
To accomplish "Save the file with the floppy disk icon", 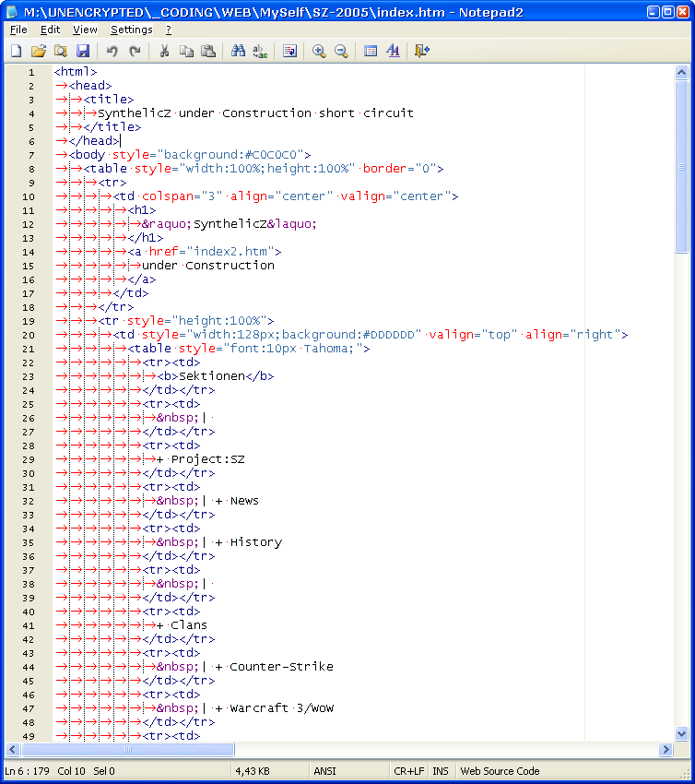I will [x=82, y=51].
